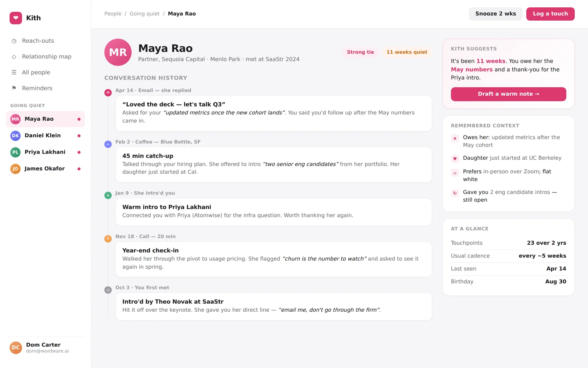Click the MR avatar in Going Quiet list
Image resolution: width=588 pixels, height=368 pixels.
(15, 119)
